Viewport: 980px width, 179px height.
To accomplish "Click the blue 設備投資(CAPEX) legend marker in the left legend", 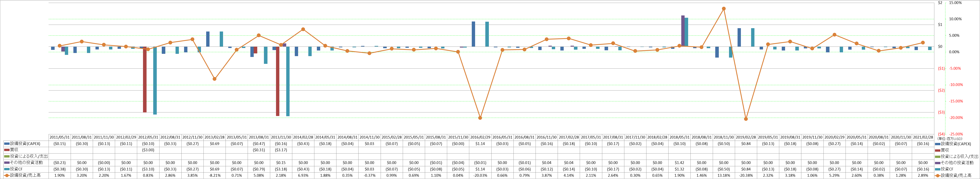I will click(x=7, y=144).
